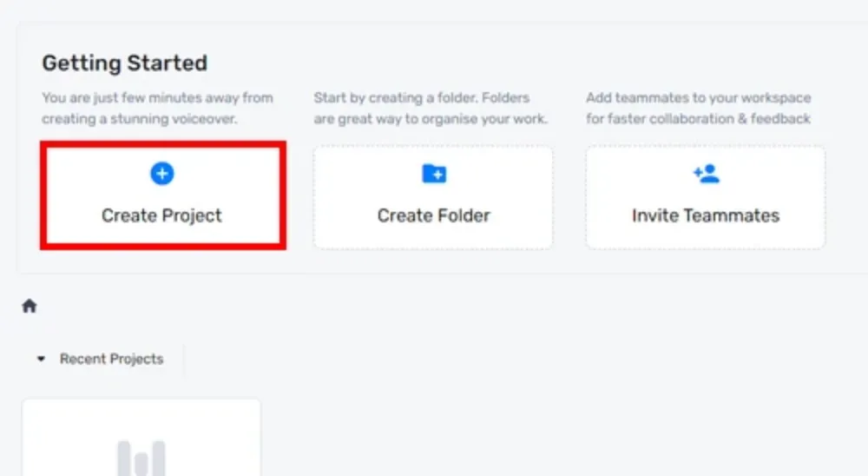Click the 'creating a stunning voiceover' description text
868x476 pixels.
tap(139, 119)
